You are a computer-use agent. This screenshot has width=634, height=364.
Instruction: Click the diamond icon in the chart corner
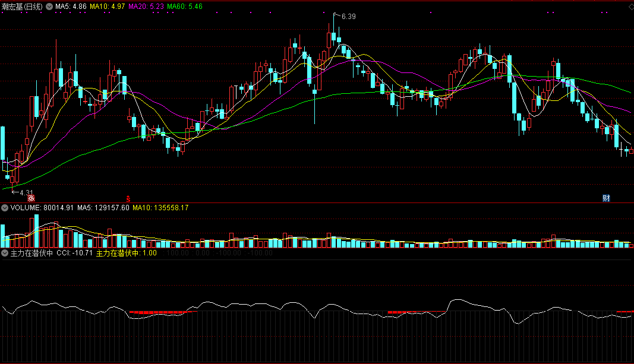[630, 7]
